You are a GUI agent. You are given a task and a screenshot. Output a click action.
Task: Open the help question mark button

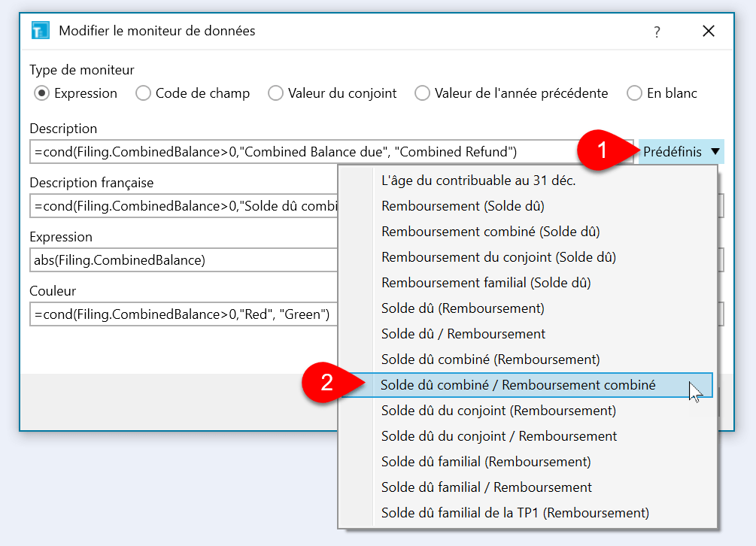pyautogui.click(x=657, y=32)
